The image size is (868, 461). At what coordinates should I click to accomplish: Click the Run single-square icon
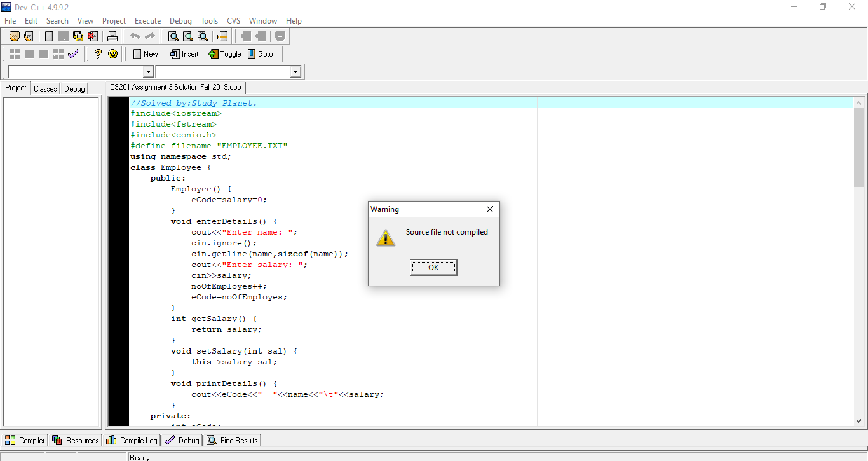(x=29, y=54)
